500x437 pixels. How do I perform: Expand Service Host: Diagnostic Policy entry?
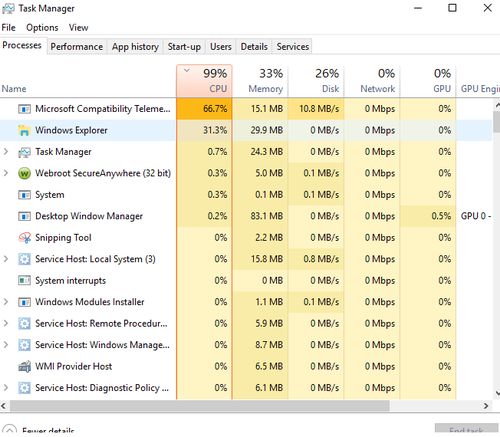click(x=6, y=388)
